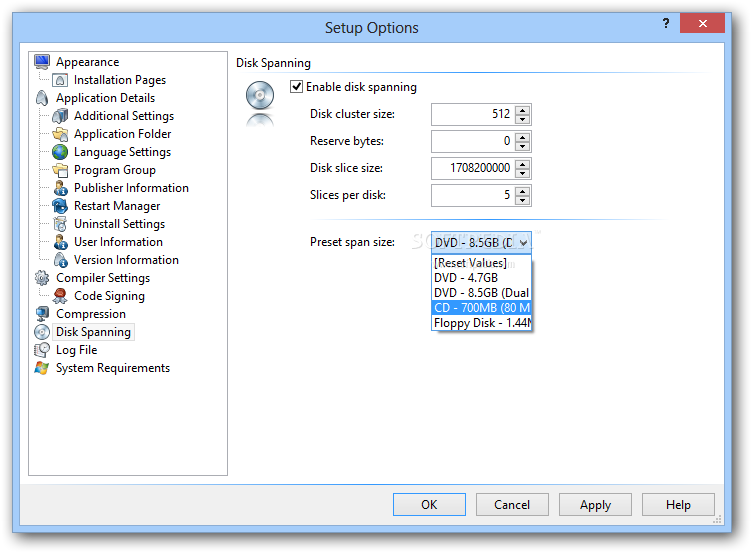Click the title bar question mark help
The height and width of the screenshot is (553, 752).
click(x=666, y=23)
